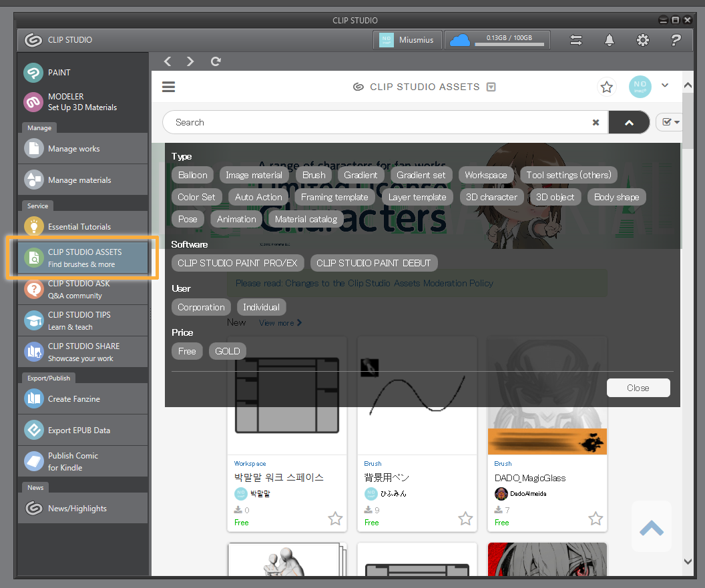
Task: Open Export EPUB Data
Action: pyautogui.click(x=83, y=430)
